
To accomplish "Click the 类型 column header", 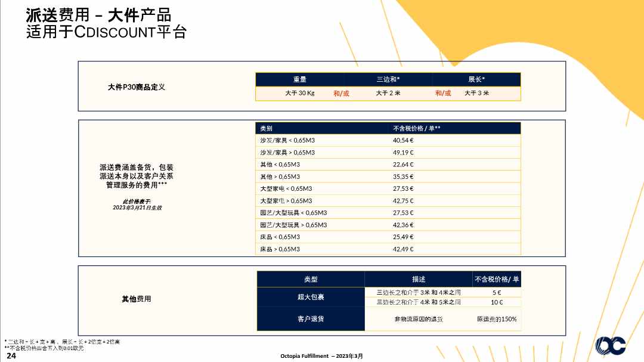I will 311,280.
